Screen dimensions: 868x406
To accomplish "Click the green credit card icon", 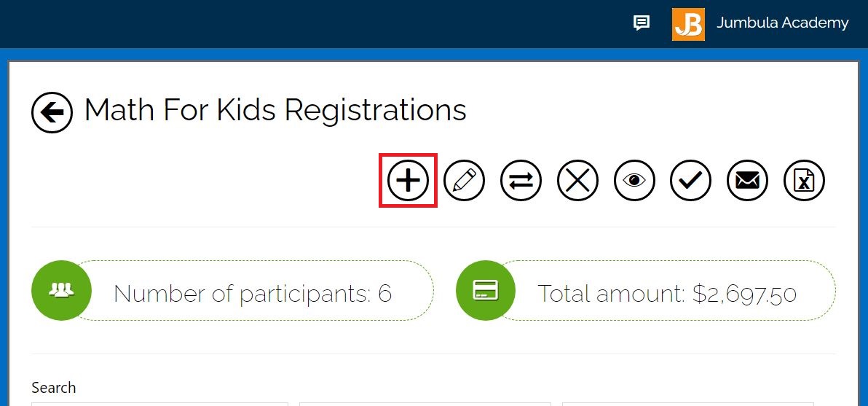I will [x=486, y=290].
